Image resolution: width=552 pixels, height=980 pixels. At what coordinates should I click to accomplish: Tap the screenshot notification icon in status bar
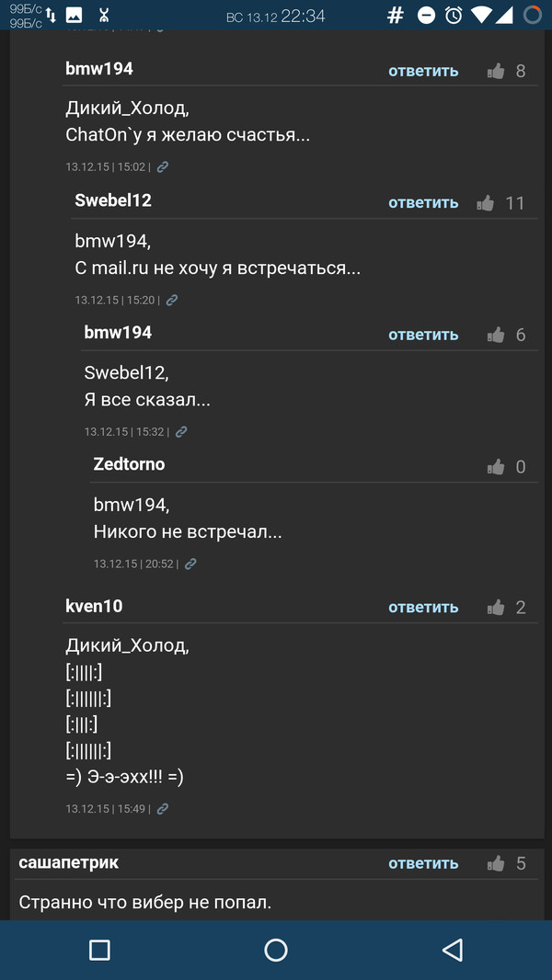74,15
